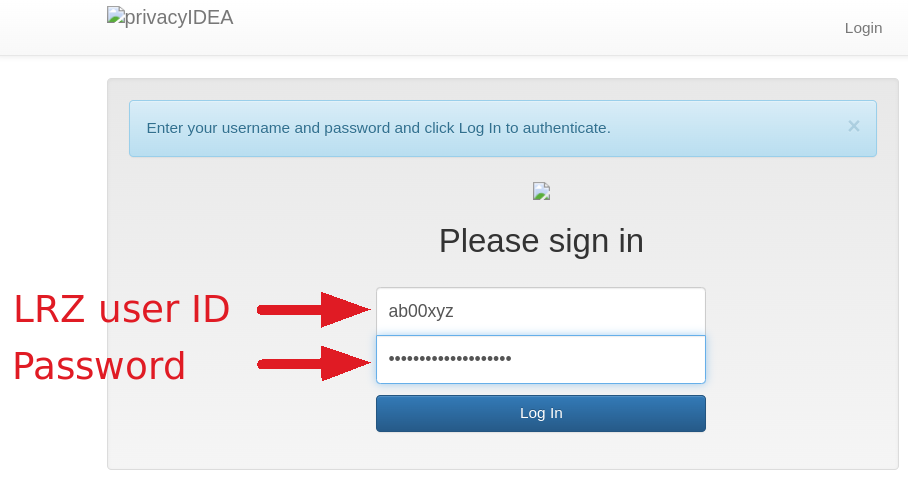908x478 pixels.
Task: Click the authentication instruction message text
Action: pyautogui.click(x=378, y=128)
